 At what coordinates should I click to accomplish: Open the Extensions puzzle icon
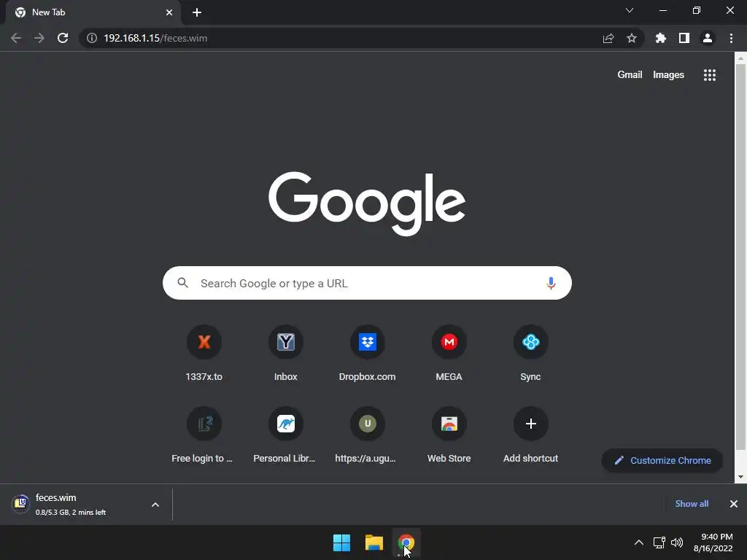pyautogui.click(x=660, y=38)
